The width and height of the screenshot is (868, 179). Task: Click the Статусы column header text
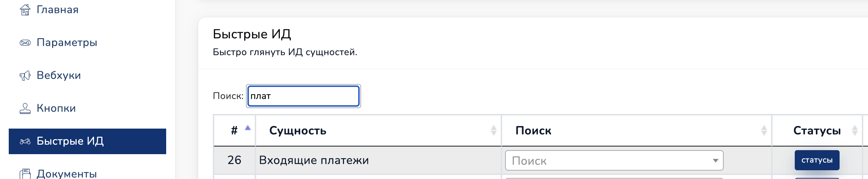click(817, 131)
